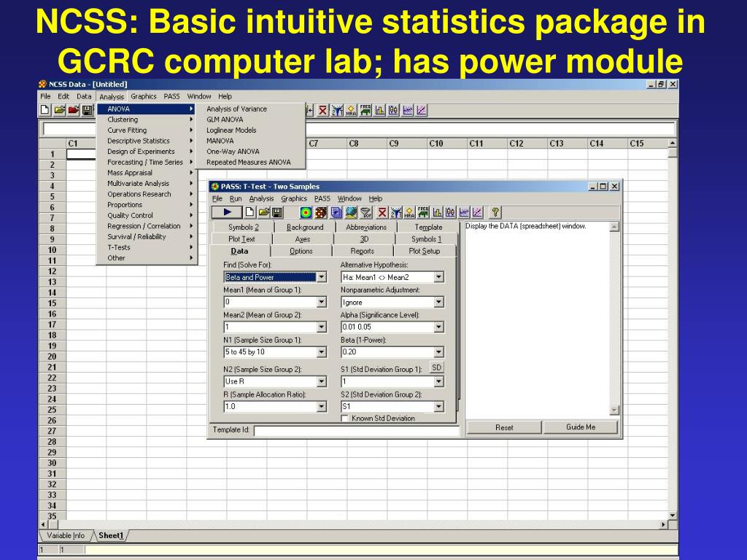Click the FREE icon in PASS toolbar
The width and height of the screenshot is (747, 560).
tap(422, 212)
